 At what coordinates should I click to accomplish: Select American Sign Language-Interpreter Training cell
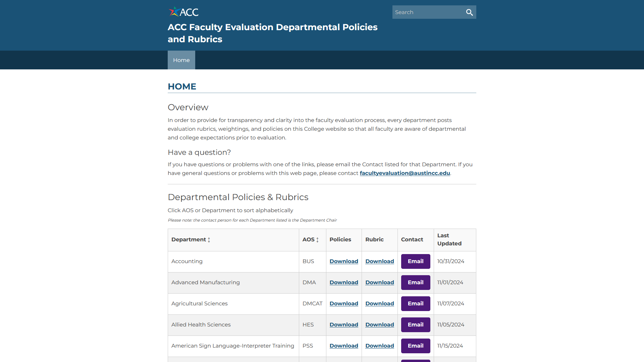pyautogui.click(x=233, y=346)
